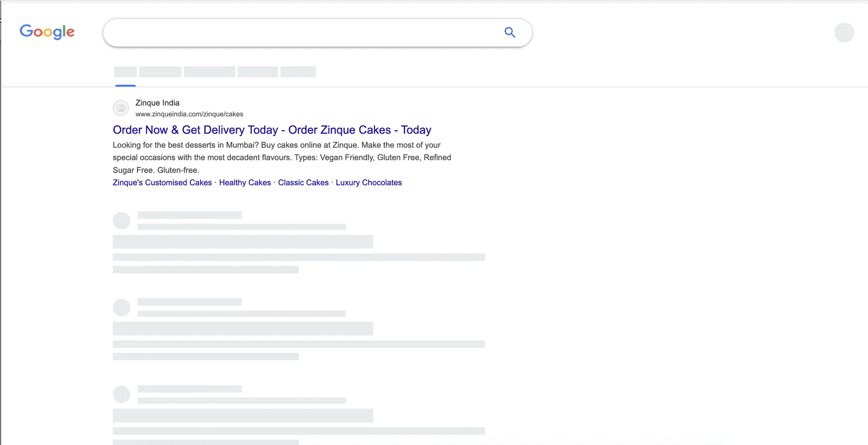Image resolution: width=868 pixels, height=445 pixels.
Task: Open the Healthy Cakes sitelink
Action: pos(245,182)
